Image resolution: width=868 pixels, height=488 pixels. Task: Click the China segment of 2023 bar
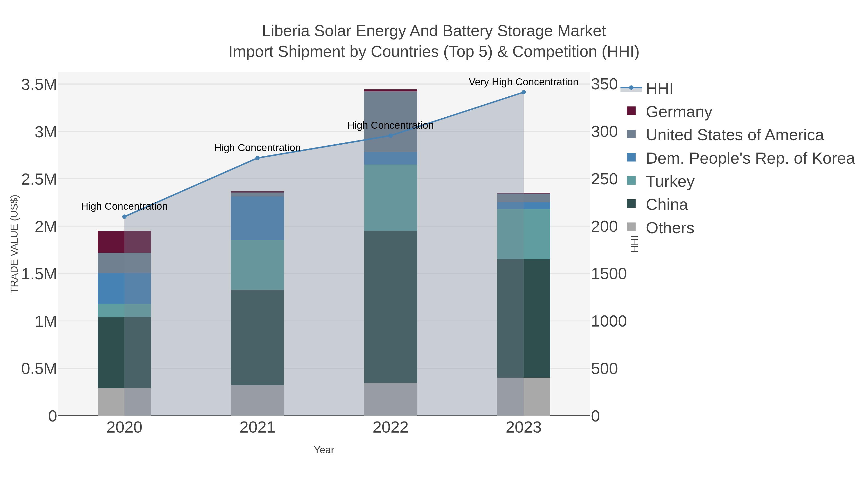[524, 319]
